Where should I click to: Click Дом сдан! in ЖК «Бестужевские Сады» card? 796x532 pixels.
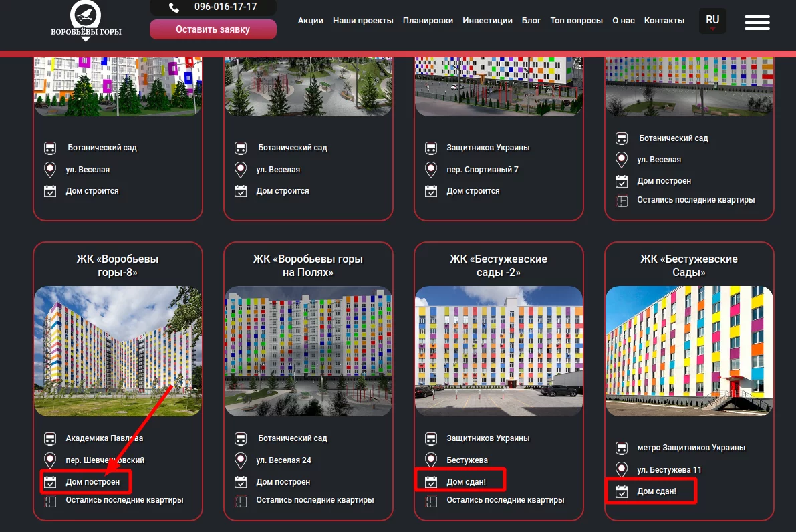coord(657,491)
